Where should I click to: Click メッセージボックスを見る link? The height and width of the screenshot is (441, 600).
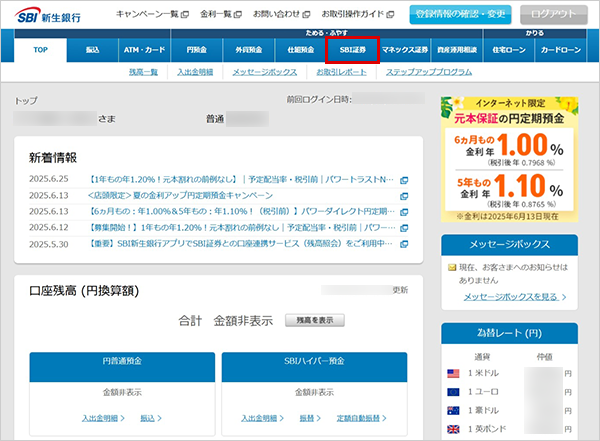515,297
